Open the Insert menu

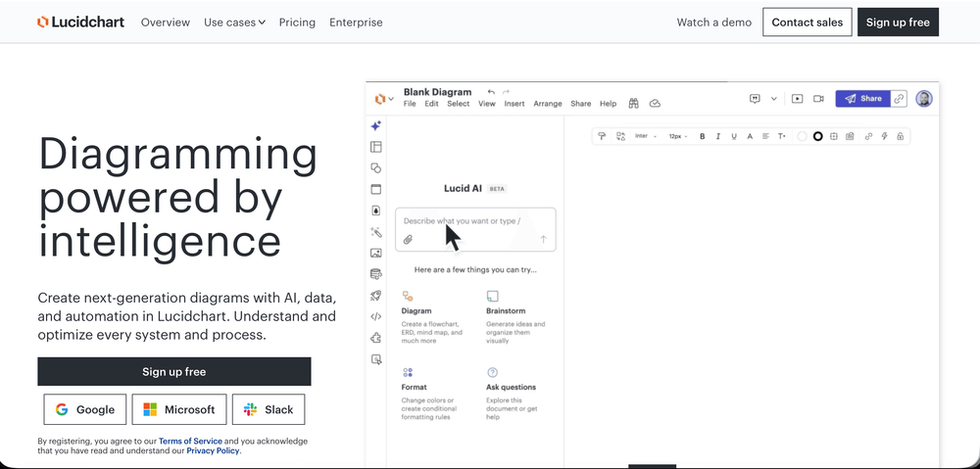click(514, 104)
